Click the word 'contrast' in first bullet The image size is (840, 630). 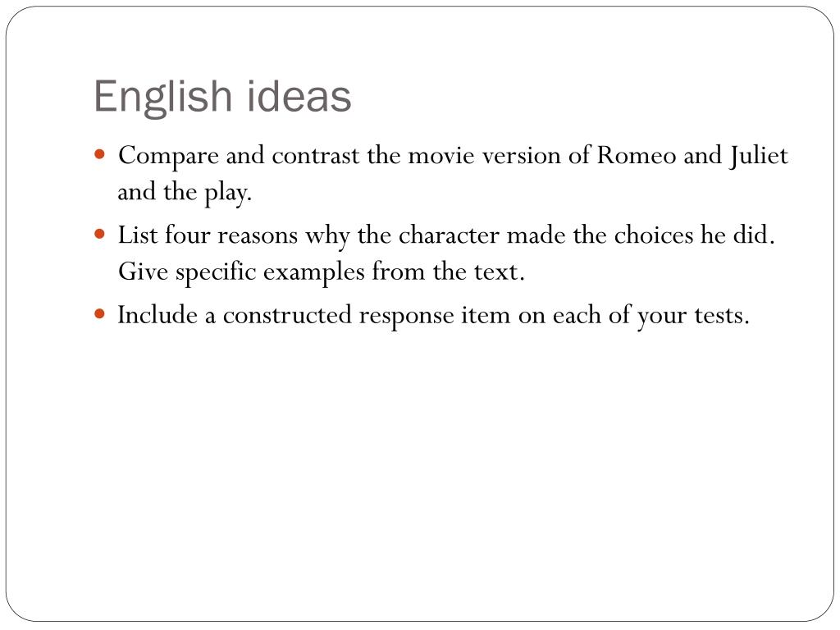click(316, 155)
